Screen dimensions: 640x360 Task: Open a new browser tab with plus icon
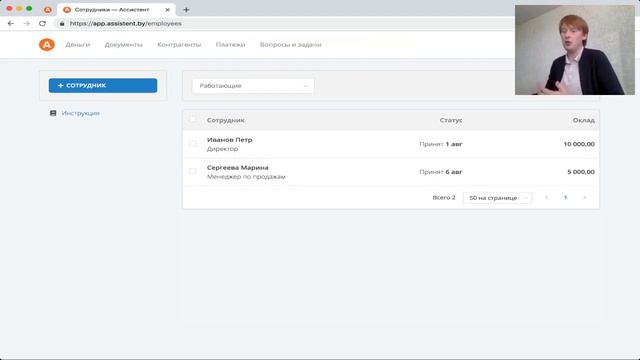[x=186, y=10]
